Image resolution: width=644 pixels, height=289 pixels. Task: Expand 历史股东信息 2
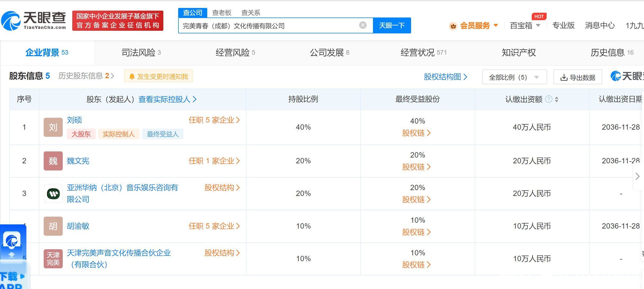86,76
